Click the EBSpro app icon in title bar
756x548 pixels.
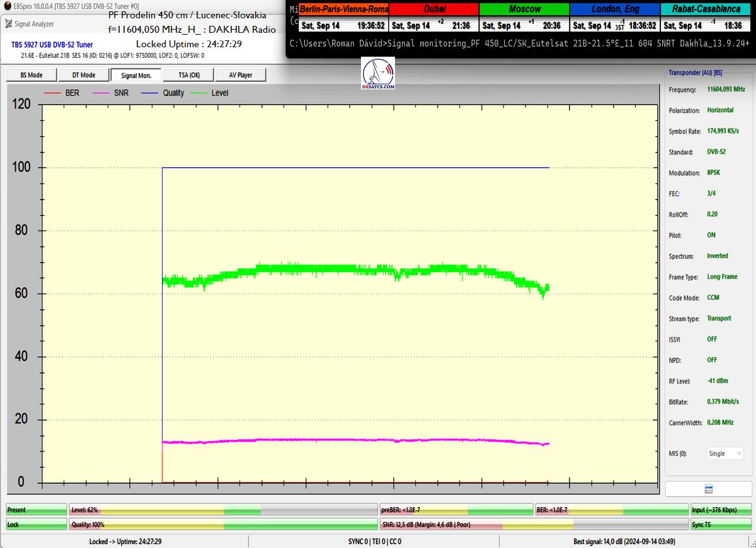(8, 6)
